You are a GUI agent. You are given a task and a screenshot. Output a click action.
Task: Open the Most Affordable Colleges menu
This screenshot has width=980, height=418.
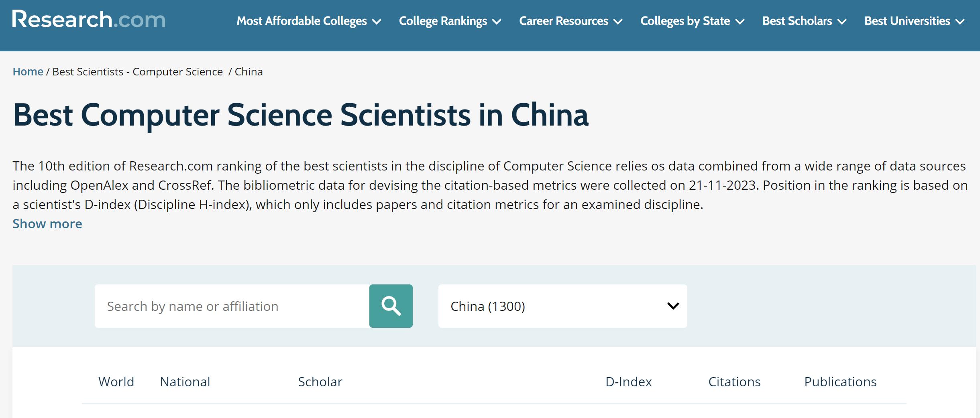(302, 21)
